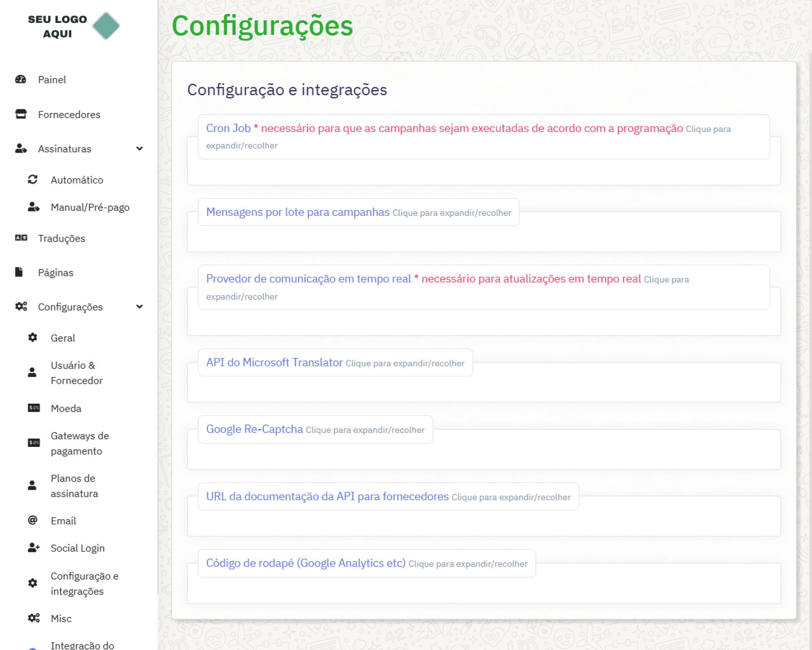
Task: Click the Fornecedores store icon
Action: tap(21, 114)
